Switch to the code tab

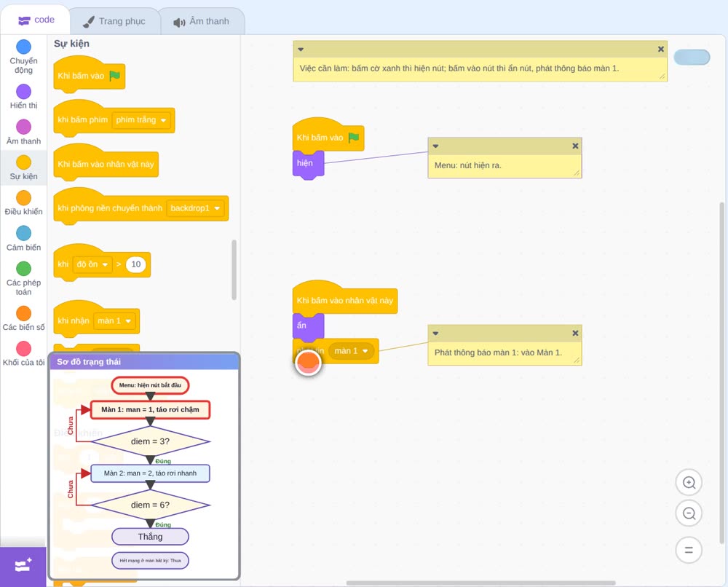click(x=36, y=20)
